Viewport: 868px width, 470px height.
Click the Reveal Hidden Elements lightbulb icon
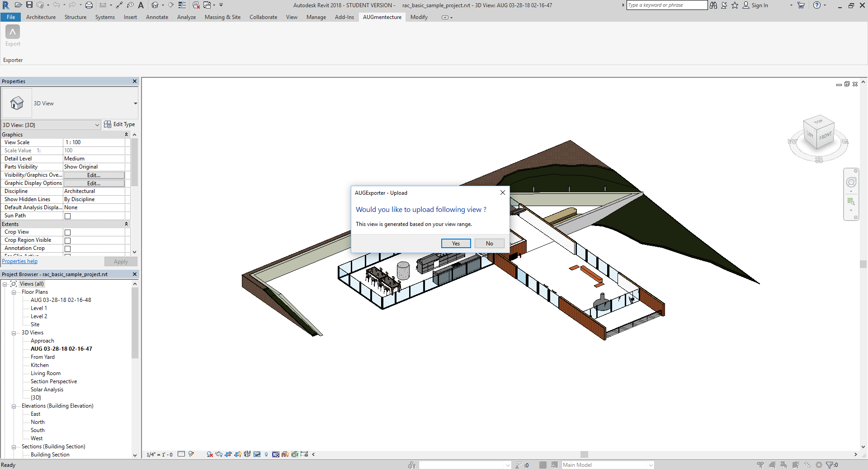click(x=266, y=454)
